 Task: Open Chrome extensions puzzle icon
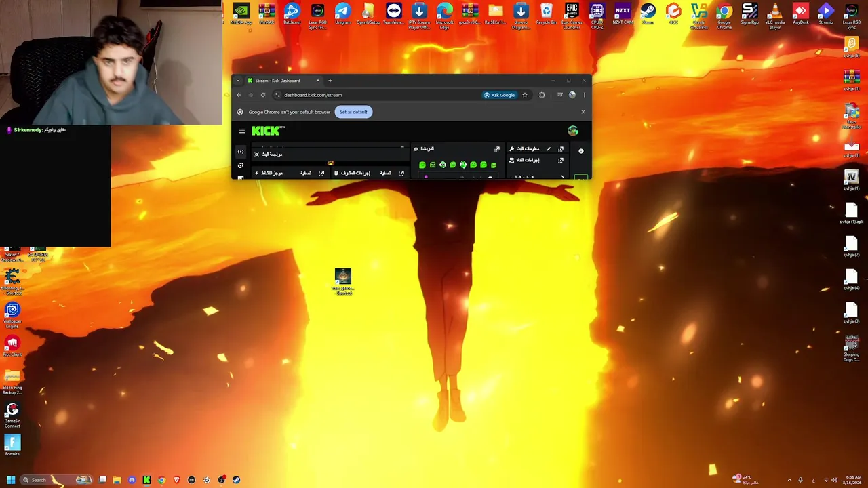pos(542,95)
